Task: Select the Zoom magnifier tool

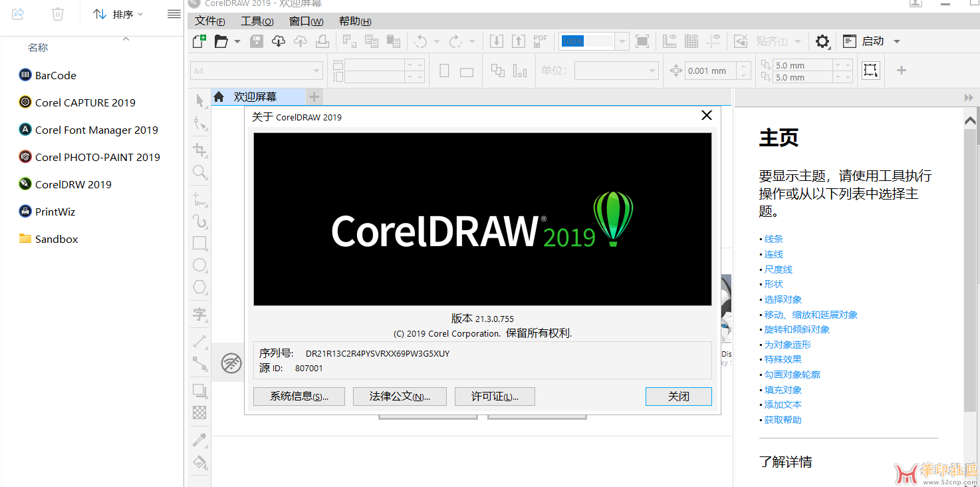Action: (x=200, y=172)
